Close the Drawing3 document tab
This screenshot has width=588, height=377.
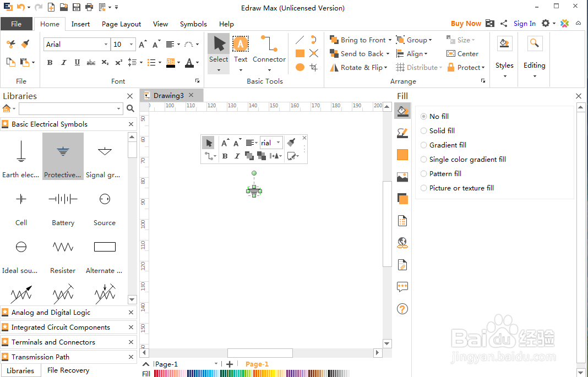pos(191,95)
